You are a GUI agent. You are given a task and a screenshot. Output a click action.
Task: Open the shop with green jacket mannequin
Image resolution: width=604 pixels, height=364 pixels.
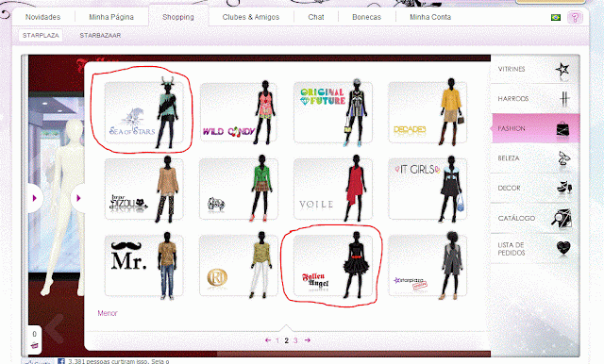coord(238,189)
